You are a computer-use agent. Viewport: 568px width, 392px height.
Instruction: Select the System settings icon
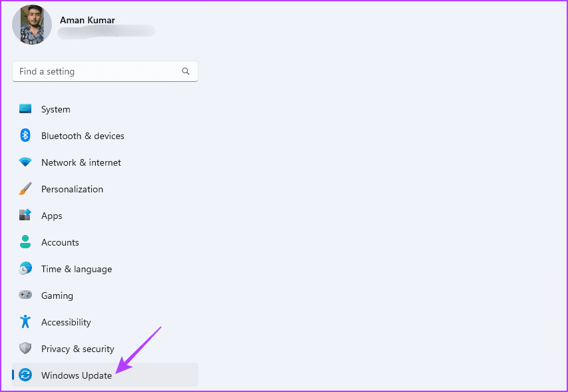(x=25, y=108)
